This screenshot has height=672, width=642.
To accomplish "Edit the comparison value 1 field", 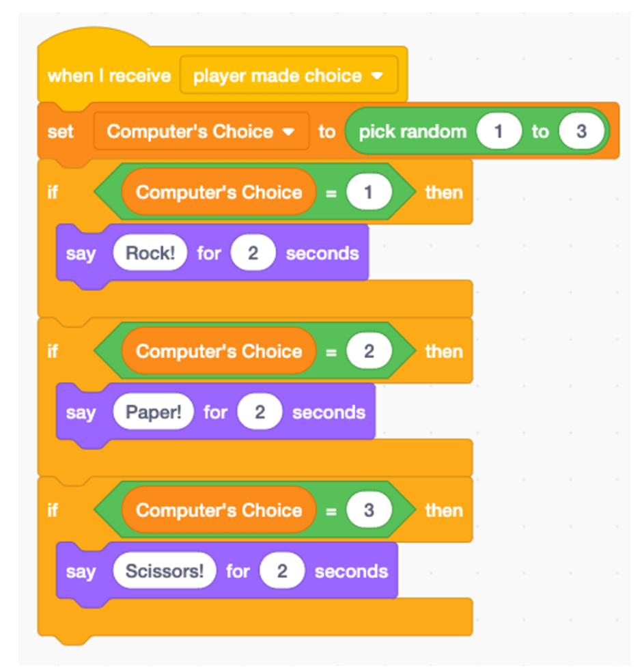I will point(369,193).
